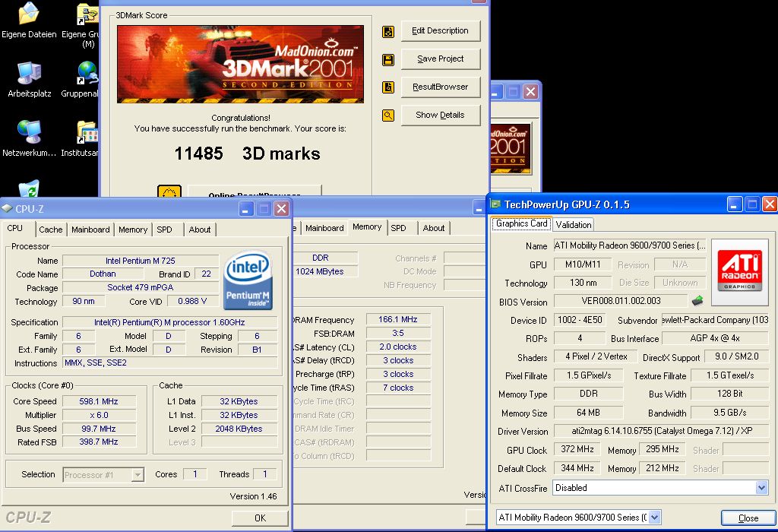Open the ResultBrowser button
Image resolution: width=778 pixels, height=532 pixels.
[441, 87]
